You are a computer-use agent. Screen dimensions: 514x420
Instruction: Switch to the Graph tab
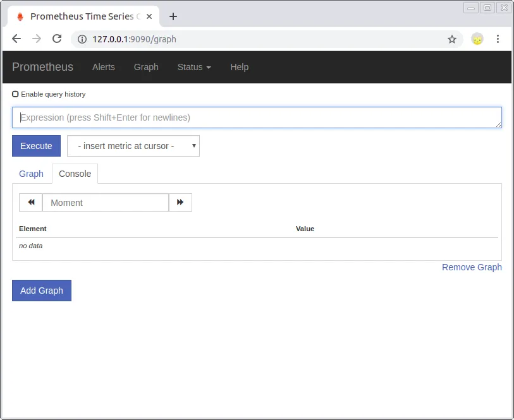pos(31,174)
